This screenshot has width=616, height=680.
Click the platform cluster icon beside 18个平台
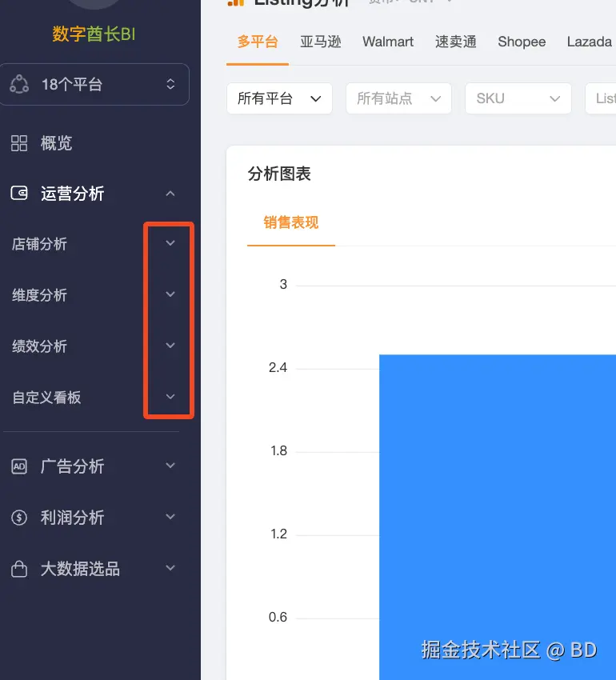pyautogui.click(x=19, y=84)
